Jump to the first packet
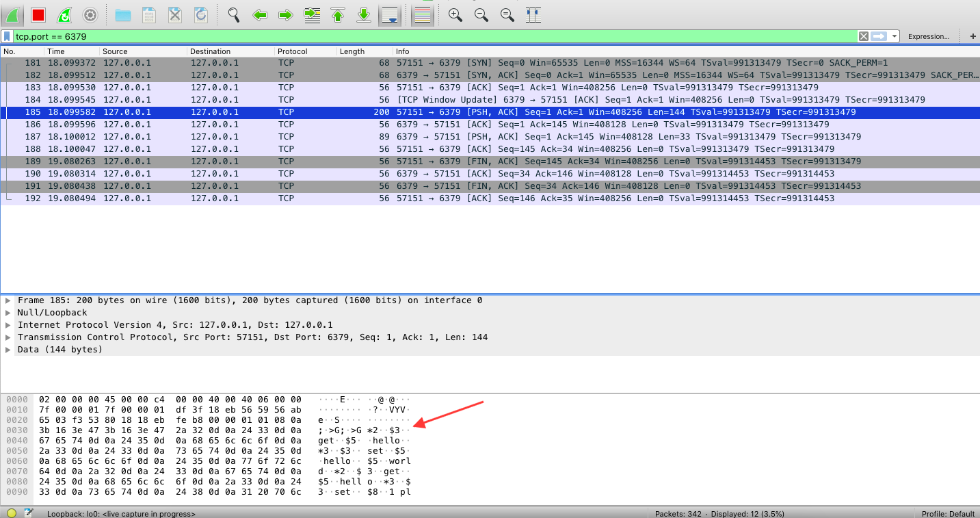980x518 pixels. (338, 14)
